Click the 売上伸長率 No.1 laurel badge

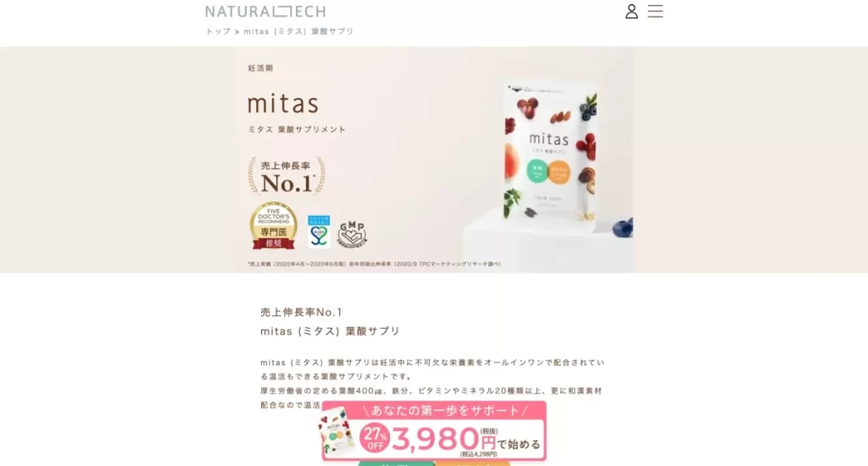(287, 176)
